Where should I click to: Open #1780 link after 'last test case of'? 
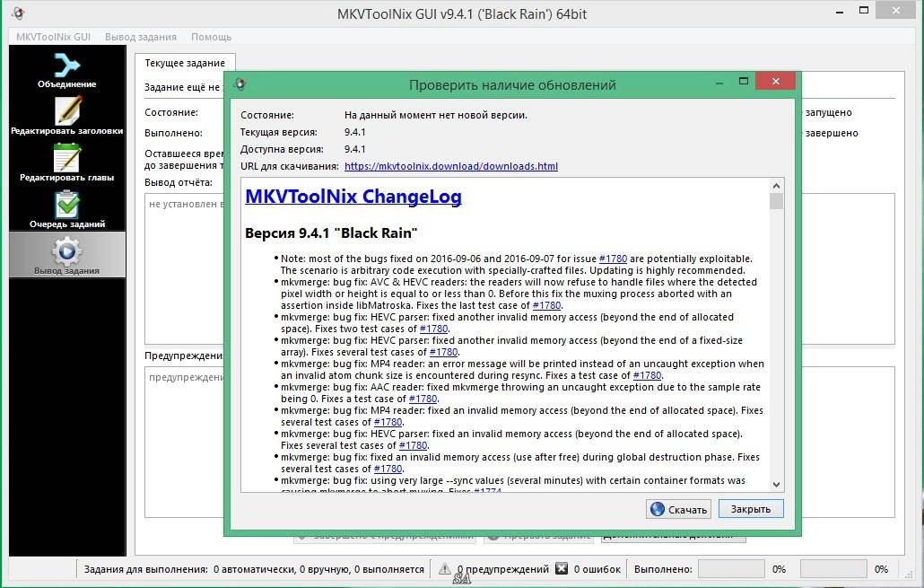[x=546, y=305]
